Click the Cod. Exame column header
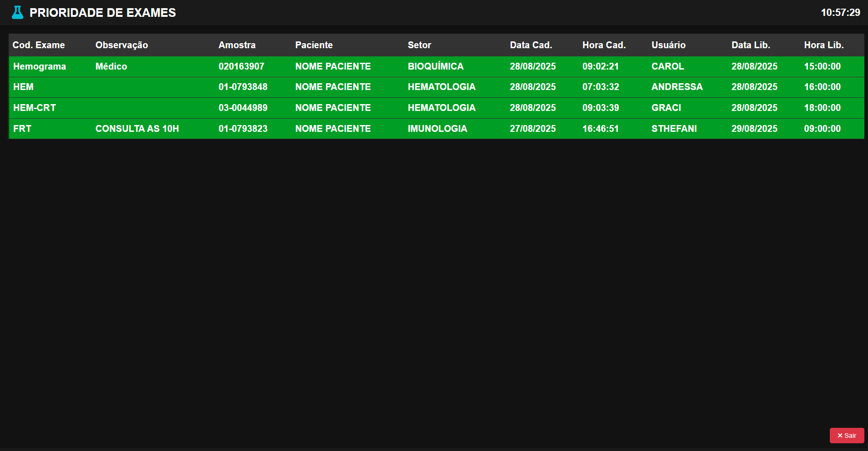The width and height of the screenshot is (868, 451). click(39, 45)
